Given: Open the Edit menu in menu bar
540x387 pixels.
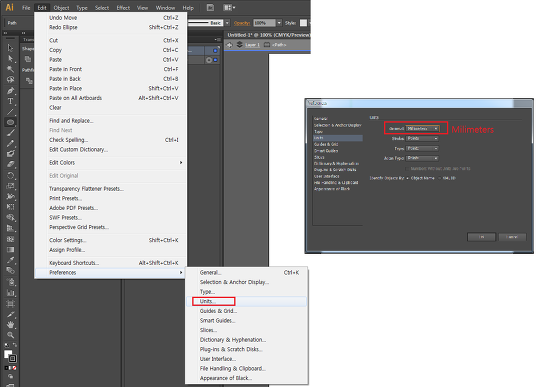Looking at the screenshot, I should click(x=42, y=8).
